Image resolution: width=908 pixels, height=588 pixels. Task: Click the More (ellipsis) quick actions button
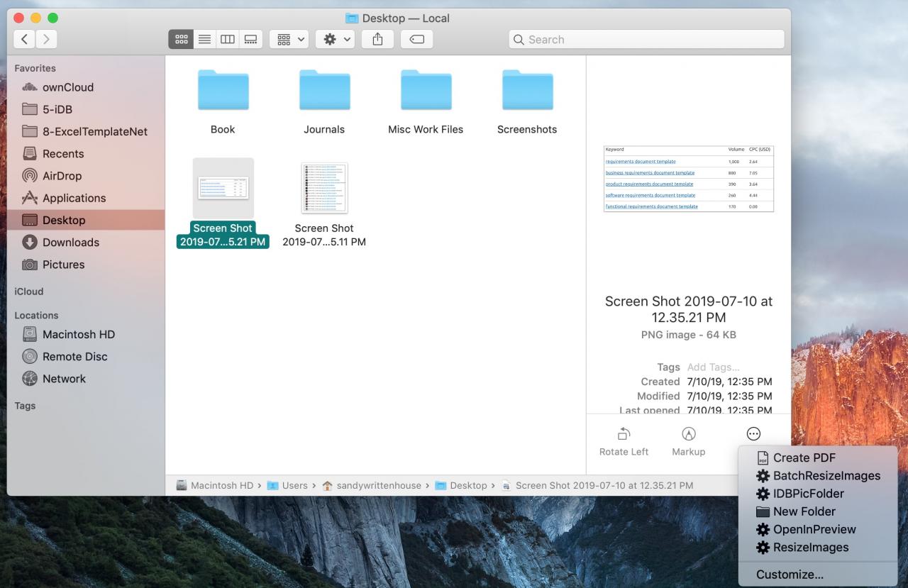[753, 434]
